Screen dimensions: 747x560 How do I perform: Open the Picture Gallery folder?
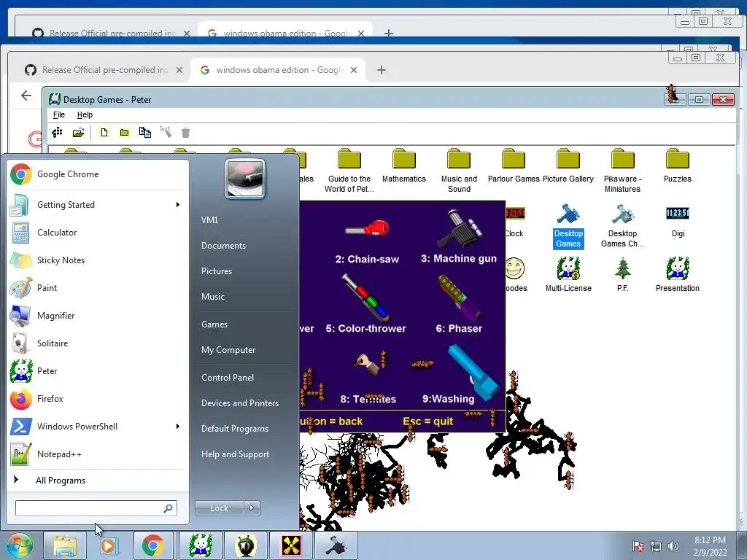coord(568,166)
